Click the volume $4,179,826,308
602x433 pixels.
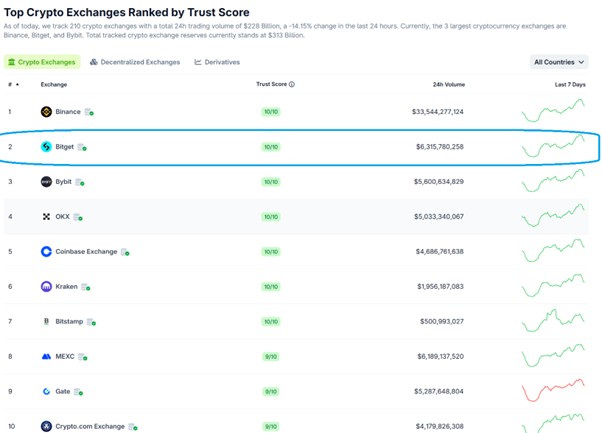coord(440,426)
